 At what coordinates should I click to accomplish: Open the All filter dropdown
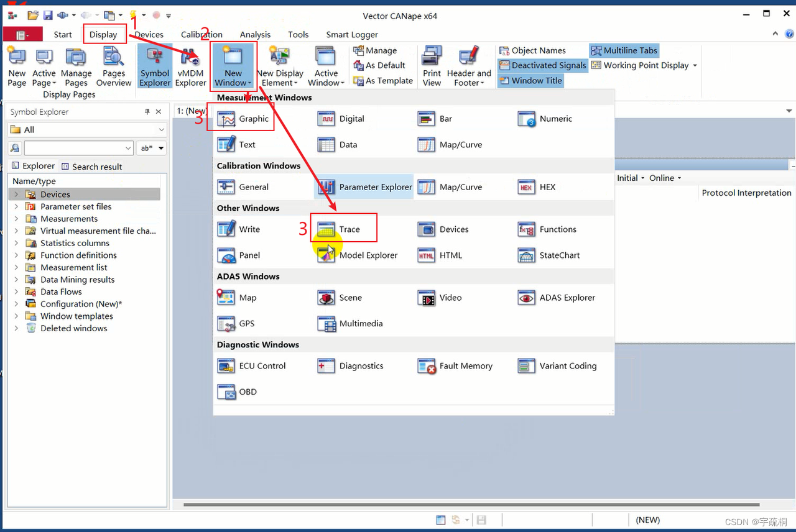tap(87, 130)
